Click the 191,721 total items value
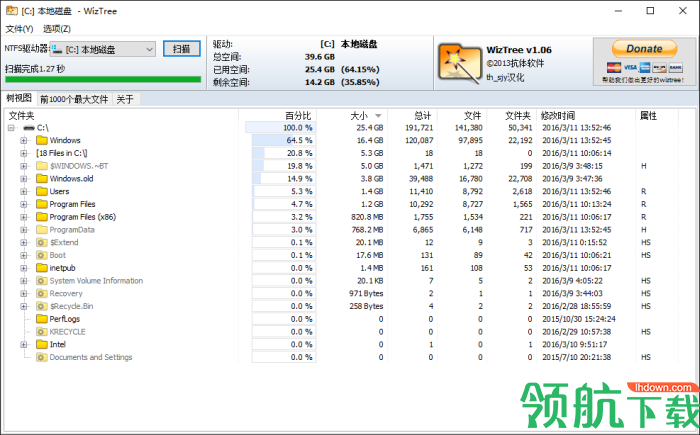Screen dimensions: 700x435 (x=419, y=128)
